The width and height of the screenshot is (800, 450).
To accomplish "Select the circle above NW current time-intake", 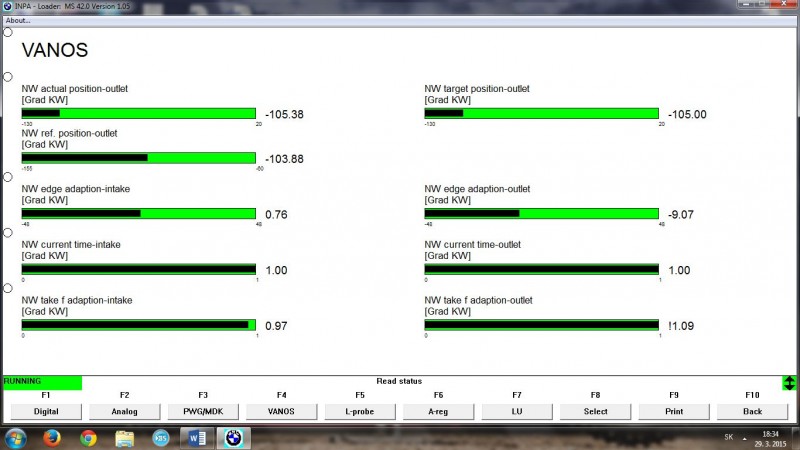I will [8, 233].
